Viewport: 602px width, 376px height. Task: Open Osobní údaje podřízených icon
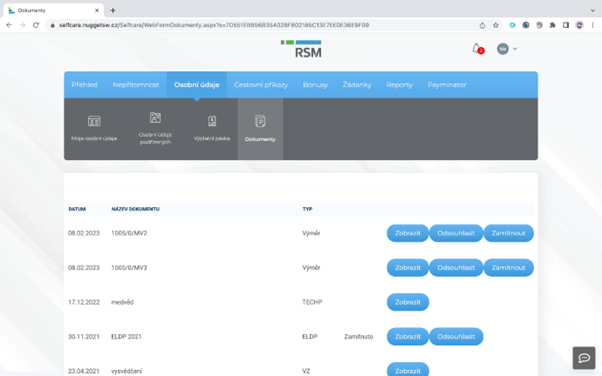155,118
